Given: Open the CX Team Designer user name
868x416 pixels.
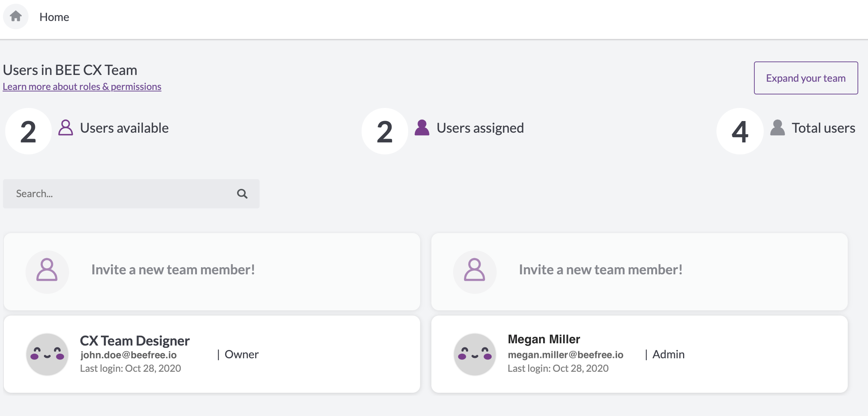Looking at the screenshot, I should [x=135, y=341].
